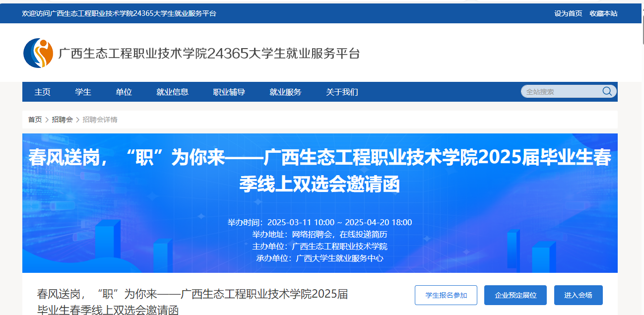Click the 学生报名参加 button
Image resolution: width=644 pixels, height=315 pixels.
point(446,295)
